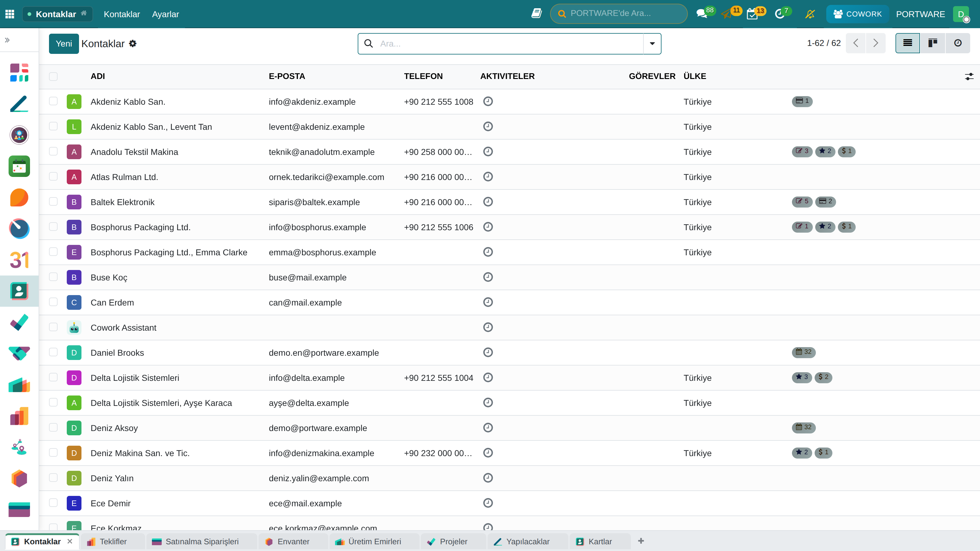Viewport: 980px width, 551px height.
Task: Open PORTWARE company switcher
Action: (920, 14)
